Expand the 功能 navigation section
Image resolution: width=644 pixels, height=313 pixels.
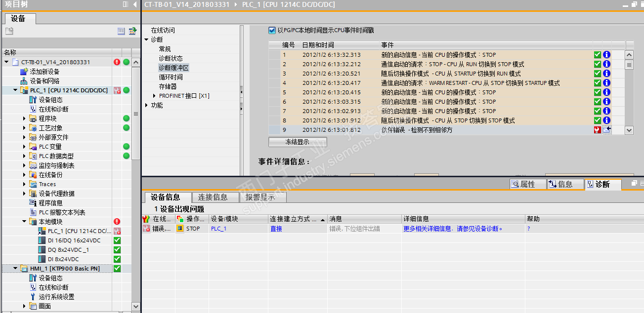pyautogui.click(x=146, y=105)
